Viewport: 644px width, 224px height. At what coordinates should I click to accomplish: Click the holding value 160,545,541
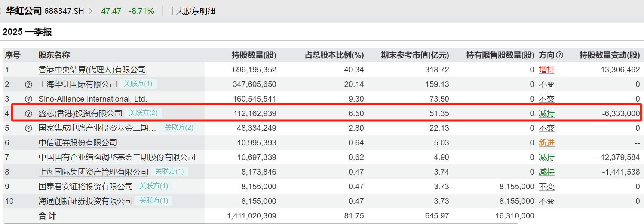[x=254, y=99]
